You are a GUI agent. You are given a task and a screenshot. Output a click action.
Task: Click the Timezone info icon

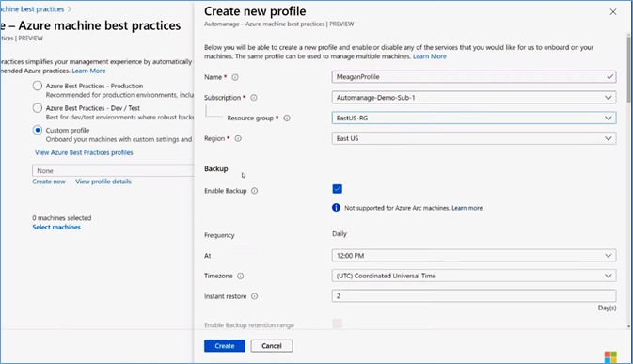pos(240,276)
